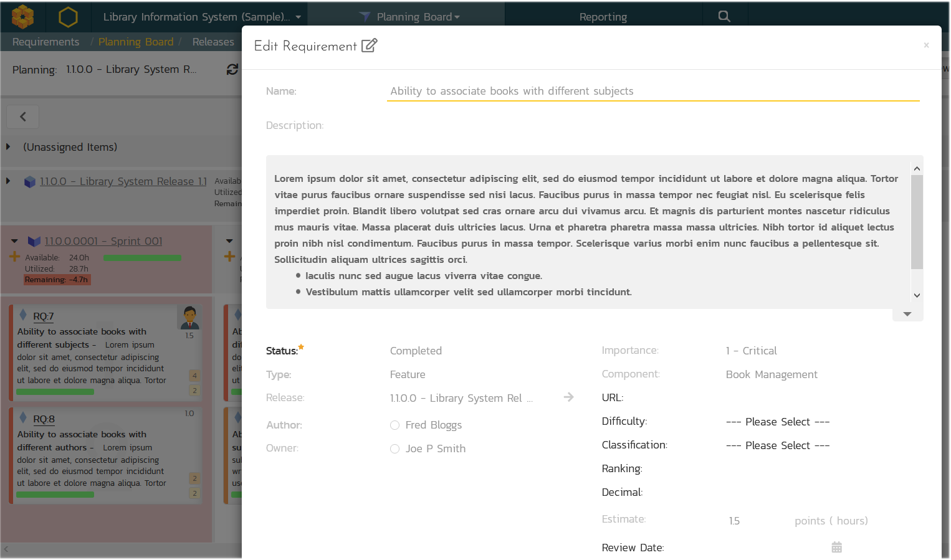
Task: Open the Difficulty Please Select dropdown
Action: [777, 422]
